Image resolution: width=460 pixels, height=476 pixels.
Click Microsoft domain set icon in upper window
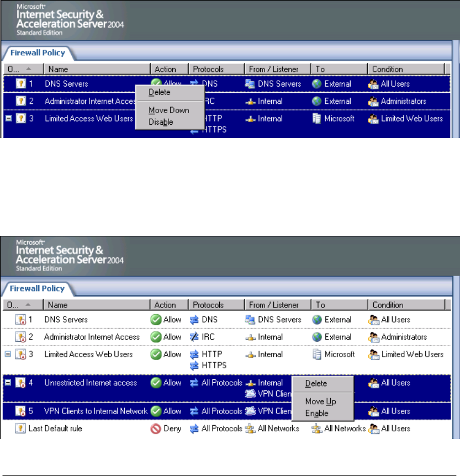(x=316, y=119)
